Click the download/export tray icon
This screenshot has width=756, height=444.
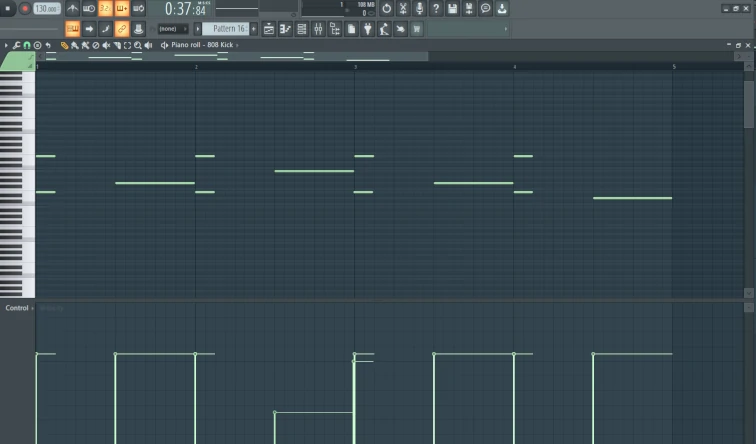502,8
